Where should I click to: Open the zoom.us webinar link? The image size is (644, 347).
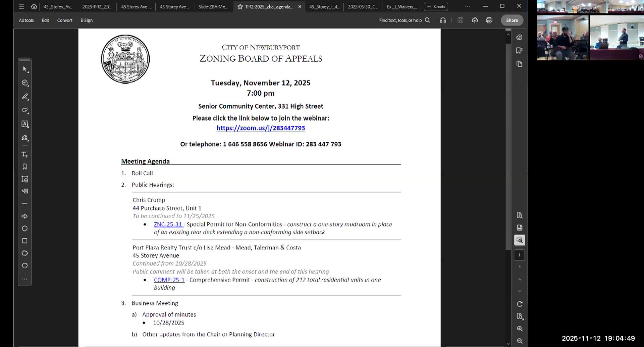(x=261, y=128)
